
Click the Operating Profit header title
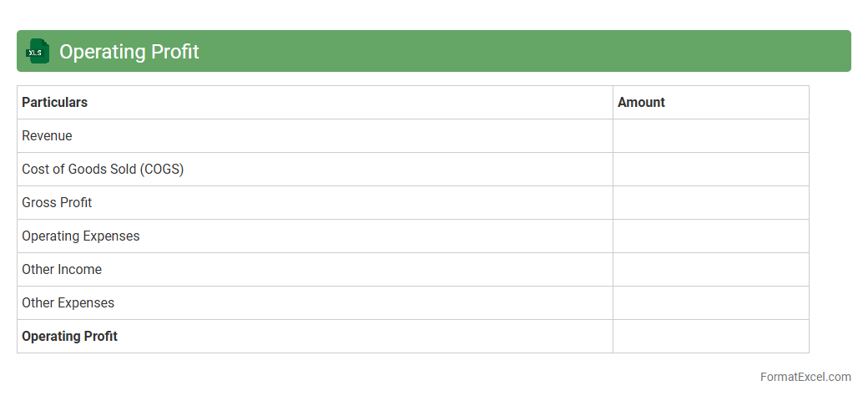(x=129, y=52)
